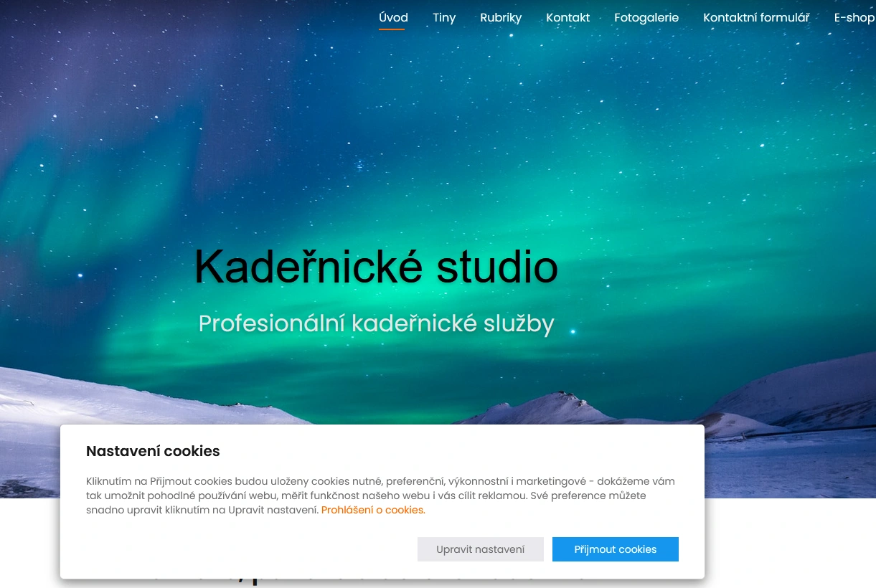Follow the Prohlášení o cookies link

click(372, 510)
